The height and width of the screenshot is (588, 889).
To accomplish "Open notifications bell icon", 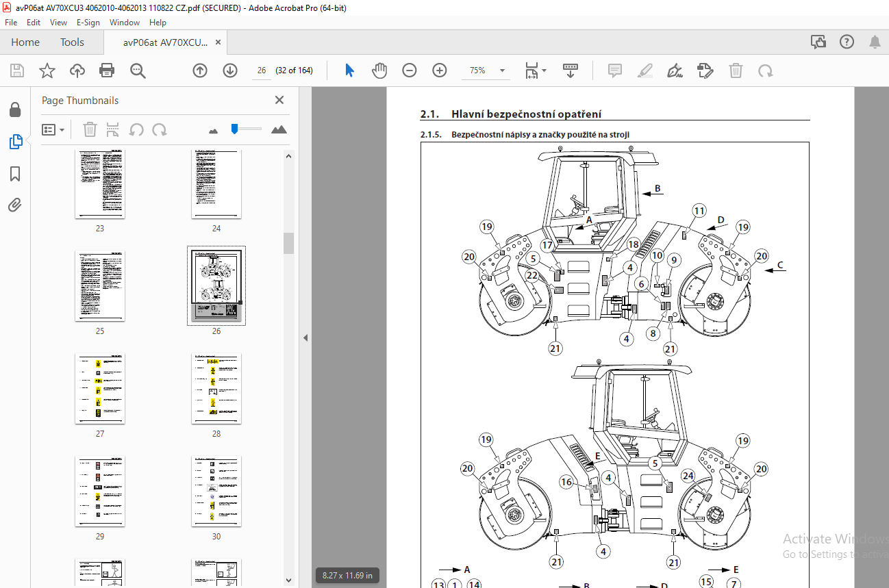I will pyautogui.click(x=875, y=42).
